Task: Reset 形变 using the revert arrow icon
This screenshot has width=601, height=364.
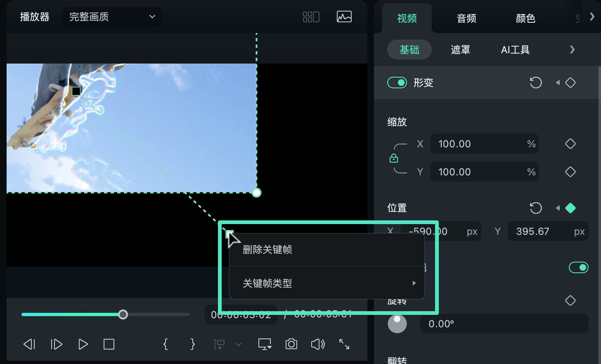Action: [535, 83]
